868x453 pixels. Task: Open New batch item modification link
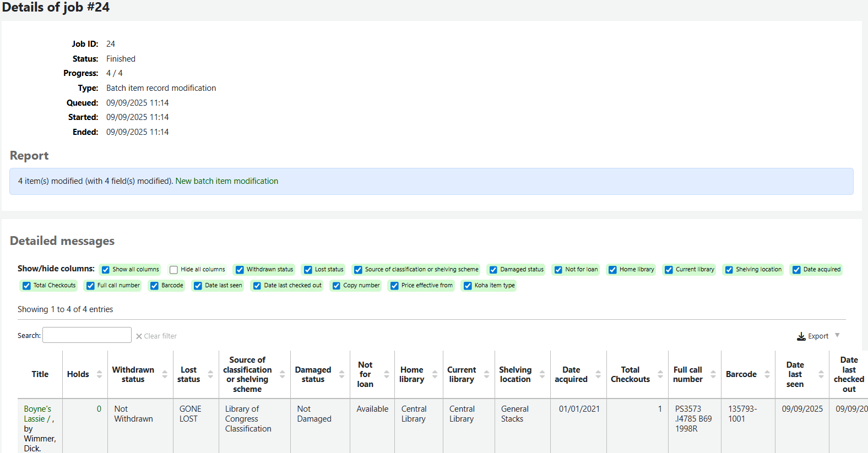coord(226,181)
